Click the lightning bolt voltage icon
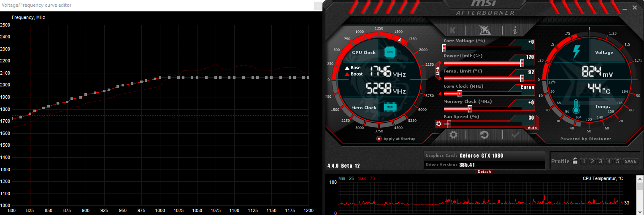644x215 pixels. 576,52
